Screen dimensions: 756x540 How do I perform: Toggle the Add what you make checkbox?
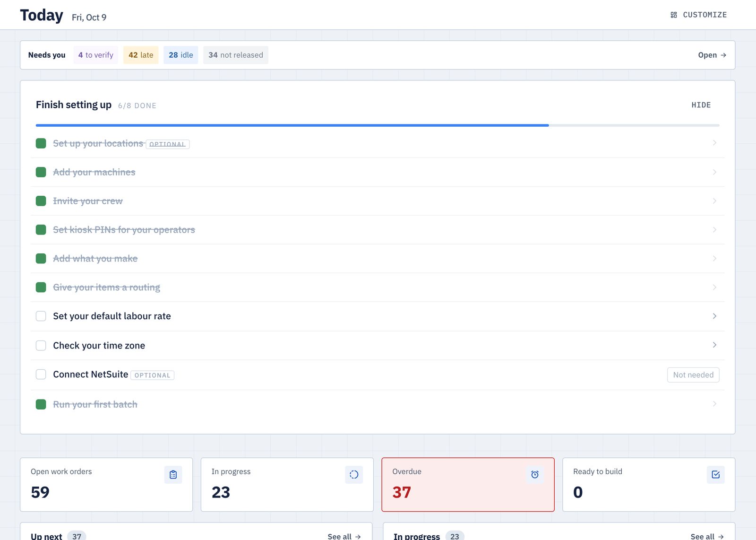(41, 259)
